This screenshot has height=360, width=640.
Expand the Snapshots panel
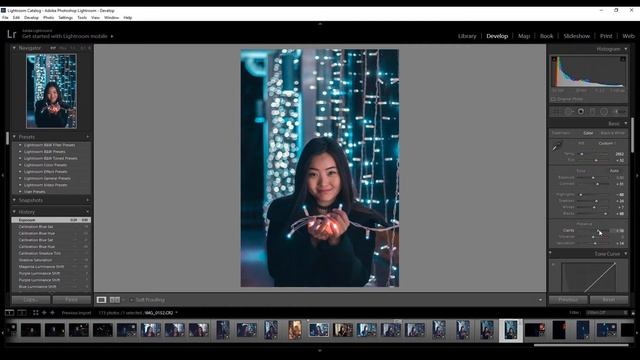point(14,200)
